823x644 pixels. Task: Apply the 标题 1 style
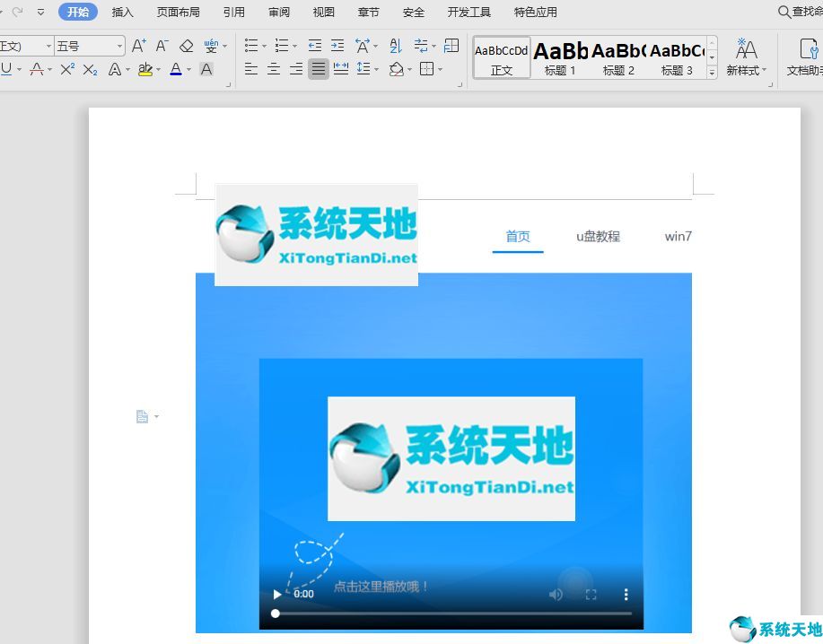click(x=560, y=57)
